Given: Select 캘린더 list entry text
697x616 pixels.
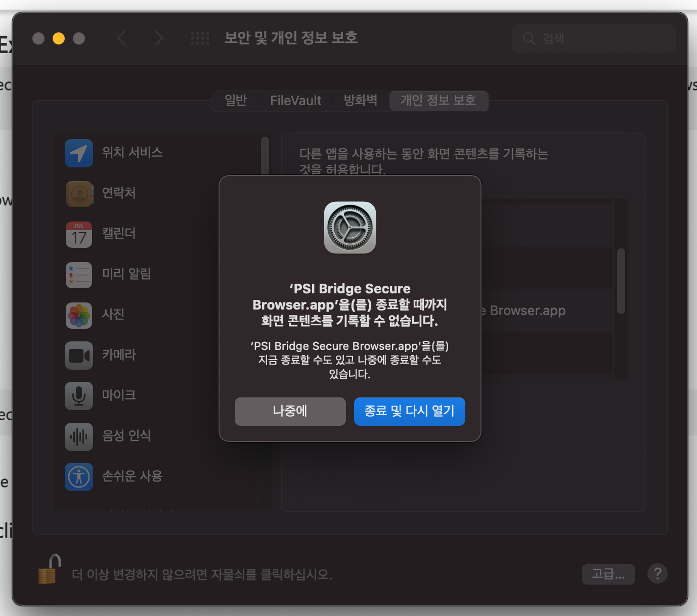Looking at the screenshot, I should [119, 234].
